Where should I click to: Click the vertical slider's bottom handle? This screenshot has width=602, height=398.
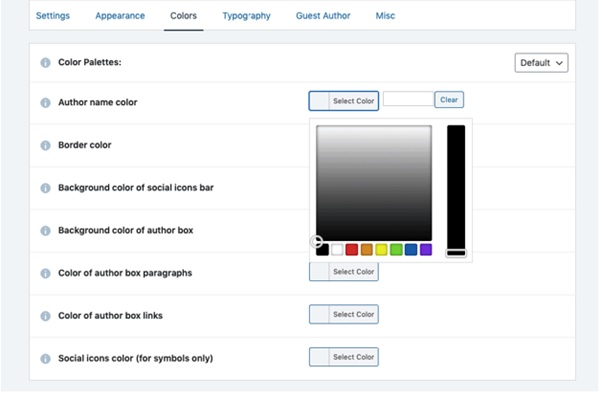tap(456, 253)
